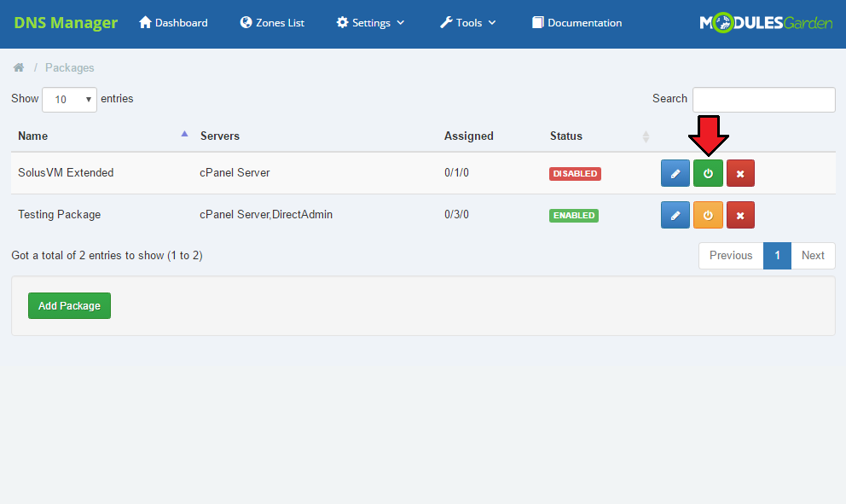Viewport: 846px width, 504px height.
Task: Select page 1 in pagination
Action: 778,256
